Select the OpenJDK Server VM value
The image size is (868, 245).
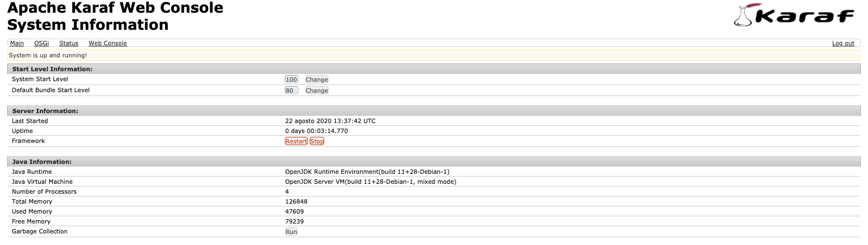(x=371, y=182)
